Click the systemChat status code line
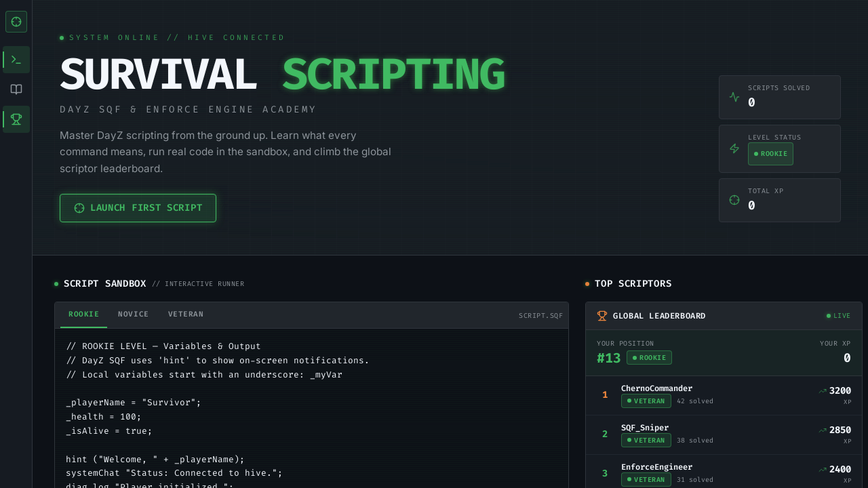The width and height of the screenshot is (868, 488). click(x=174, y=473)
